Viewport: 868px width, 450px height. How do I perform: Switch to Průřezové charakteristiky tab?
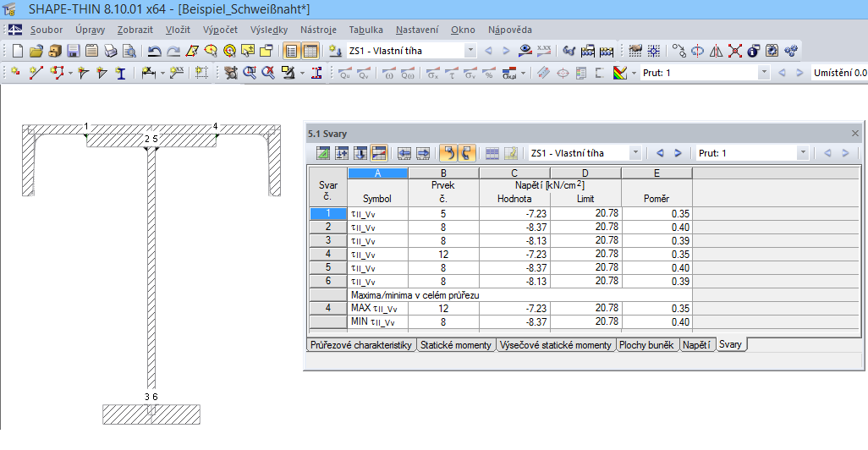click(361, 345)
